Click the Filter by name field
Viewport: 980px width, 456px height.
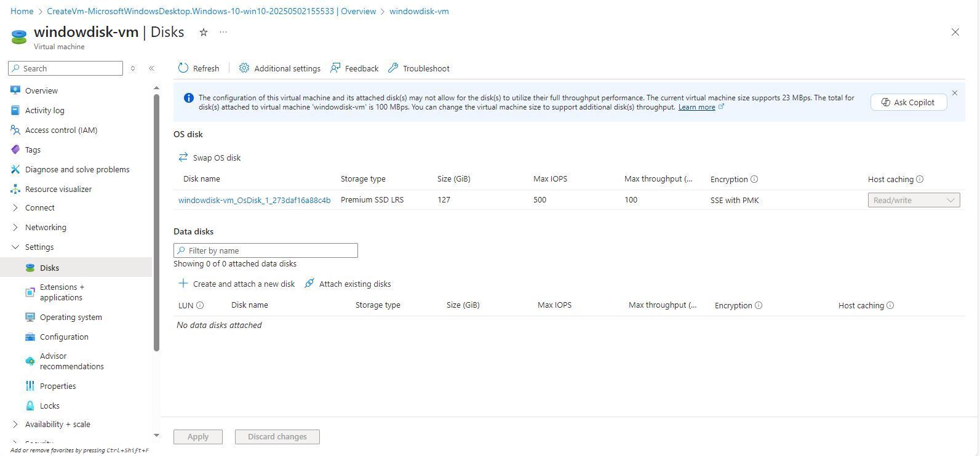266,250
